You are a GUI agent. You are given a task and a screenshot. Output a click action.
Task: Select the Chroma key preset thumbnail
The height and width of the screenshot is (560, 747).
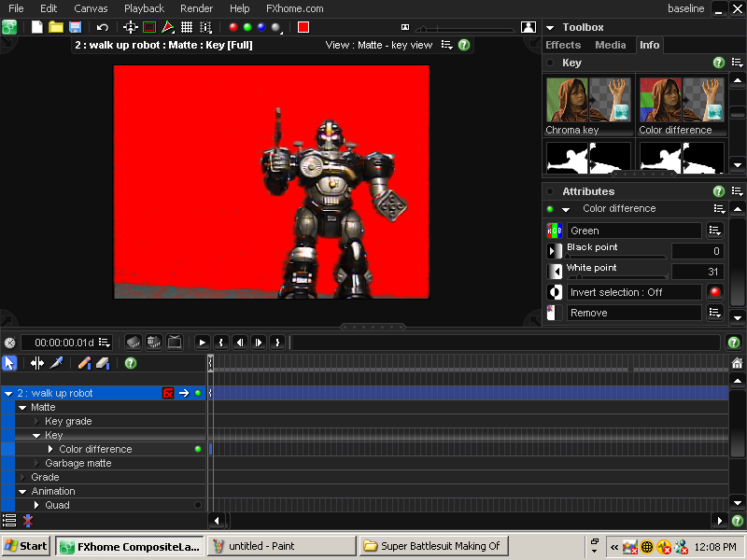tap(588, 100)
